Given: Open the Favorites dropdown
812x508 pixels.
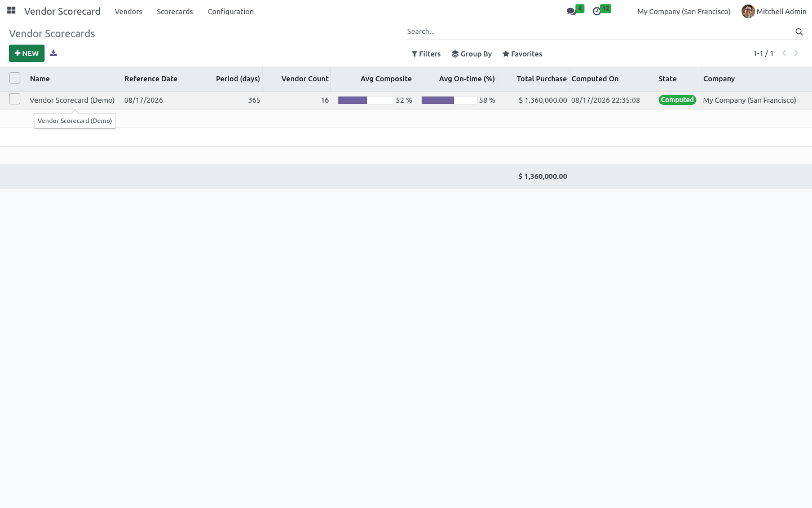Looking at the screenshot, I should point(522,54).
